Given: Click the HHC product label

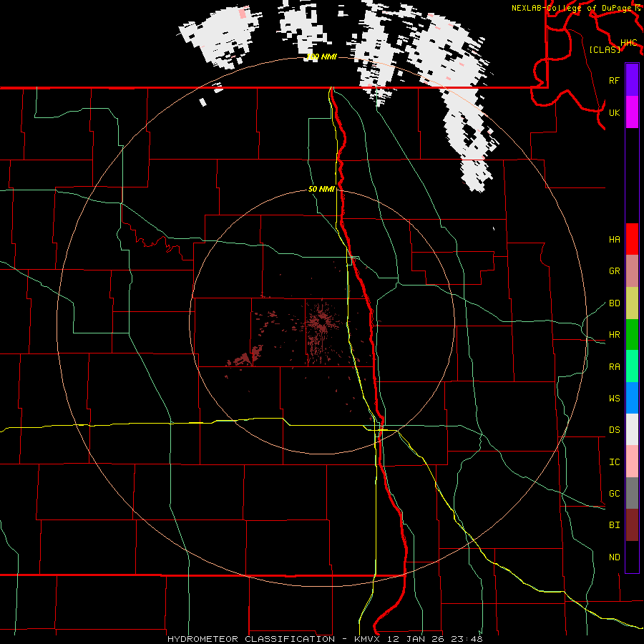Looking at the screenshot, I should (x=628, y=43).
